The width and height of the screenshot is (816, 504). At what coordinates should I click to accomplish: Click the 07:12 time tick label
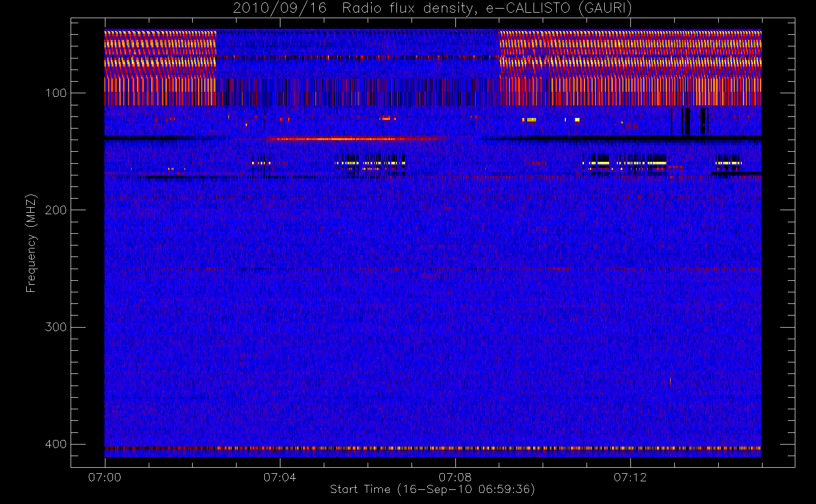click(630, 477)
